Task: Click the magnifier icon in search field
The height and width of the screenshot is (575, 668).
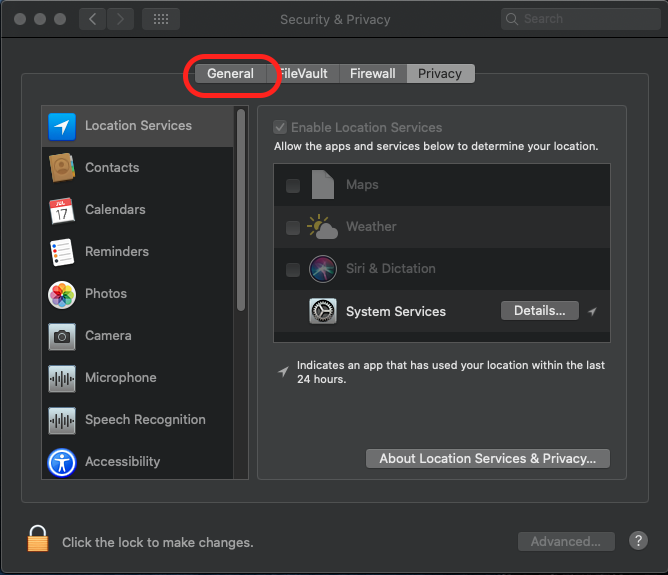Action: coord(512,19)
